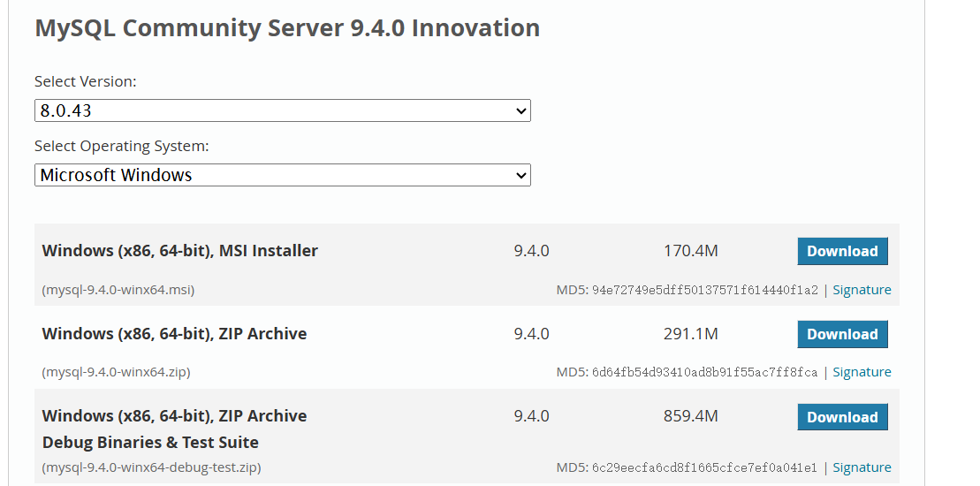980x486 pixels.
Task: Click the Windows (x86, 64-bit), MSI Installer title
Action: point(180,251)
